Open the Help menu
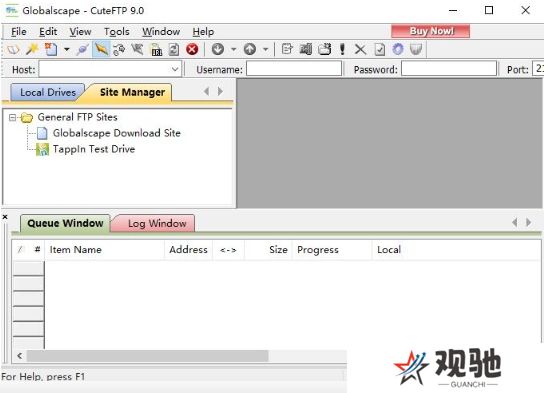The height and width of the screenshot is (393, 547). 203,32
